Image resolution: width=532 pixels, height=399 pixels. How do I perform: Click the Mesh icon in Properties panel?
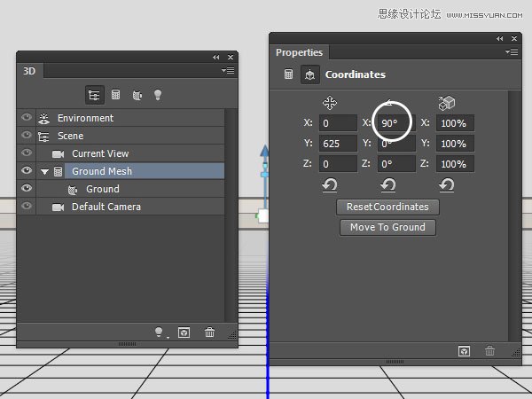[x=288, y=75]
